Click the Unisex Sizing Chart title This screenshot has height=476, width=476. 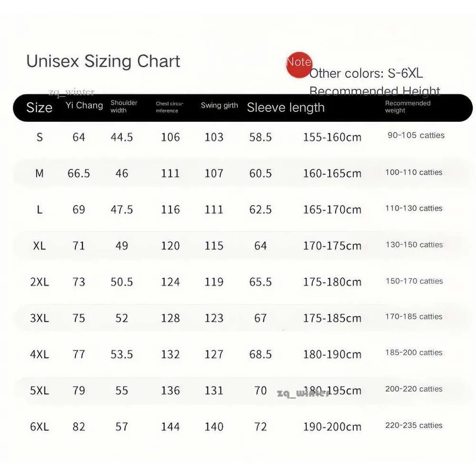point(103,61)
